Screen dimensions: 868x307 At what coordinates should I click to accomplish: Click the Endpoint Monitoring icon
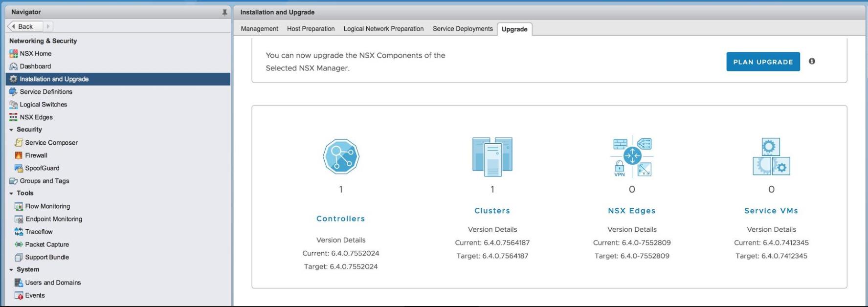coord(19,219)
